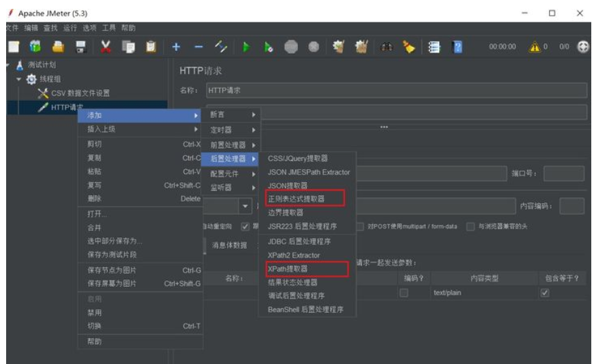Select 剪切 in the context menu

(x=140, y=145)
